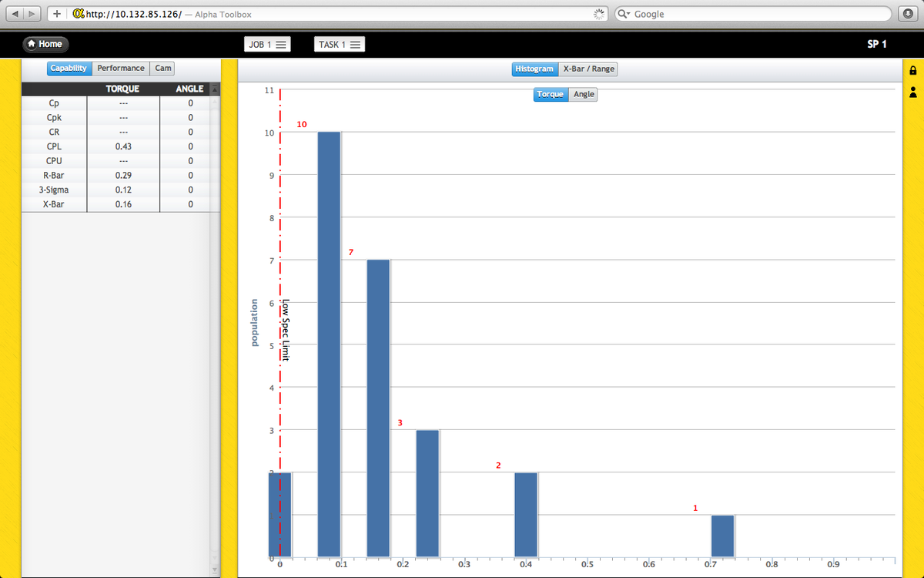
Task: Add a bookmark with the plus button
Action: point(57,14)
